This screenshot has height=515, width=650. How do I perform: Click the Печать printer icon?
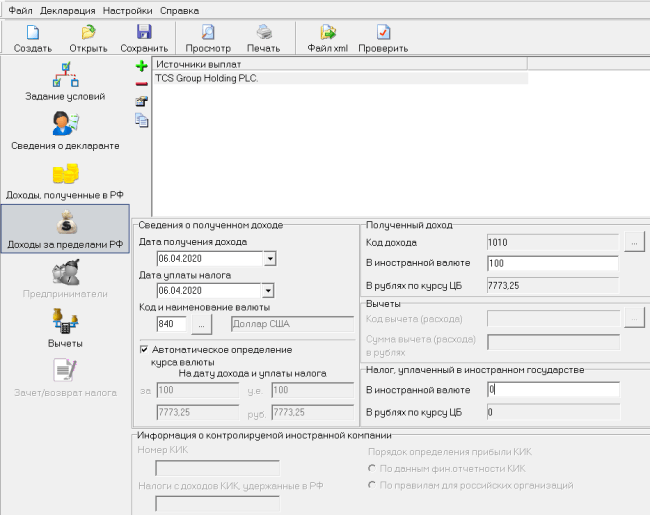[263, 37]
